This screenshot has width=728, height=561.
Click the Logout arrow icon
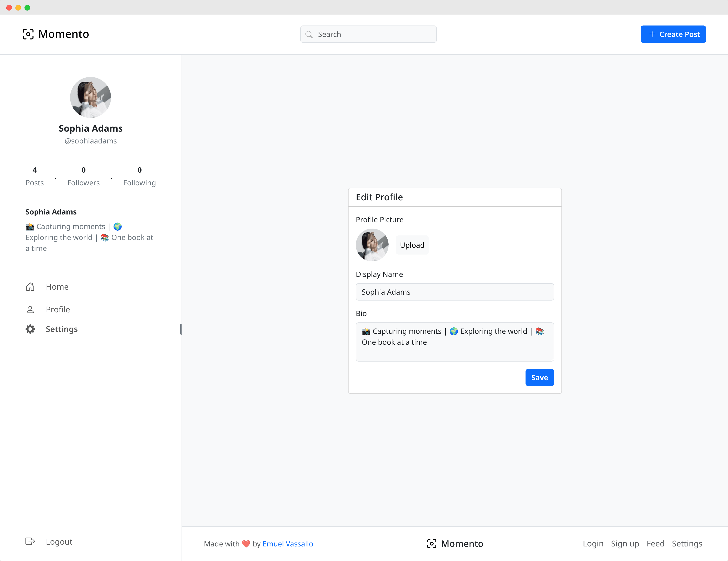[30, 541]
